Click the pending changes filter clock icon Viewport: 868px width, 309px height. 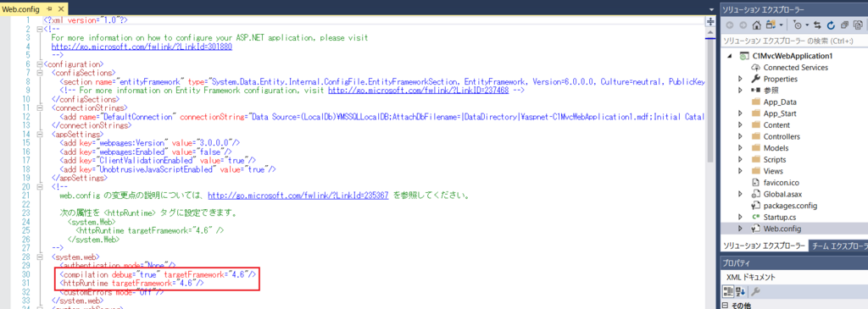click(x=798, y=25)
